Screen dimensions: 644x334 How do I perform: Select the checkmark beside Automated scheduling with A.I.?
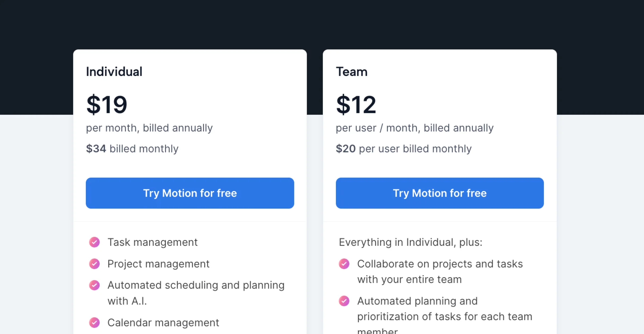[94, 285]
